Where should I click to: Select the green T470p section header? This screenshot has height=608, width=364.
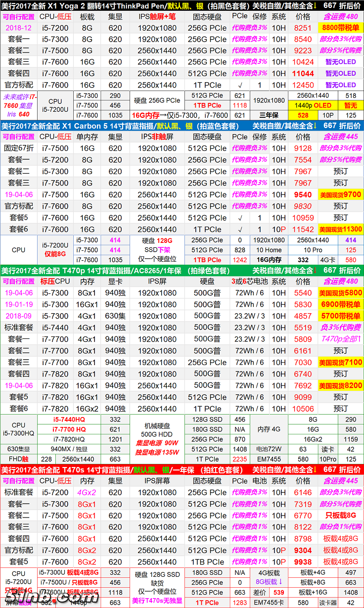click(182, 270)
